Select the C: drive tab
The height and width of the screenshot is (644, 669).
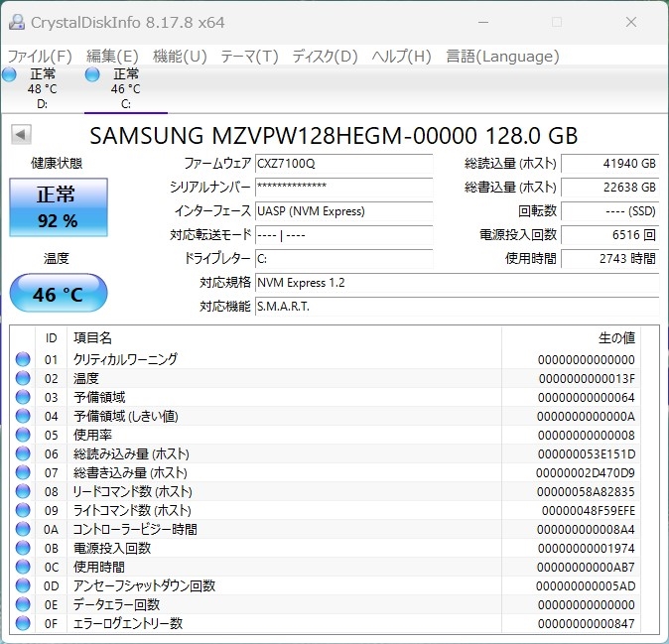(x=126, y=88)
